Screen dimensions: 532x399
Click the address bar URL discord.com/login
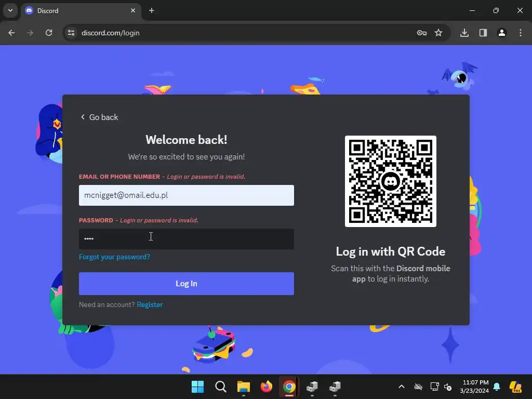[x=111, y=33]
